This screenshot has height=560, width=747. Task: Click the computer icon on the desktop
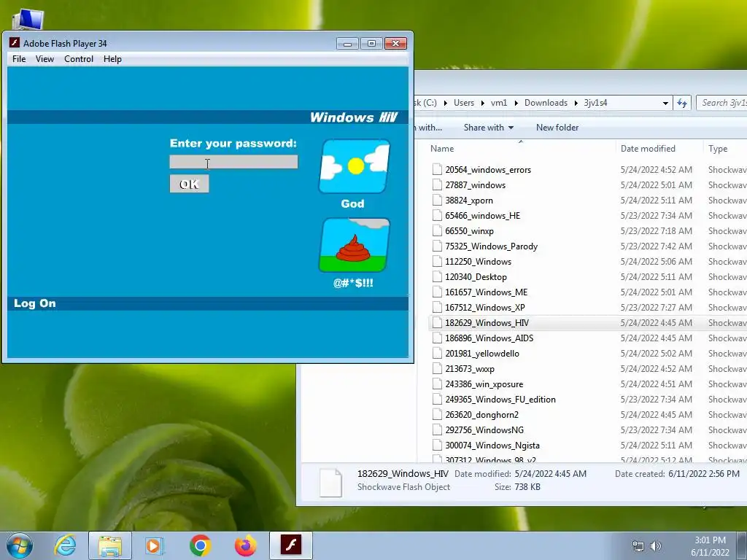pos(28,19)
